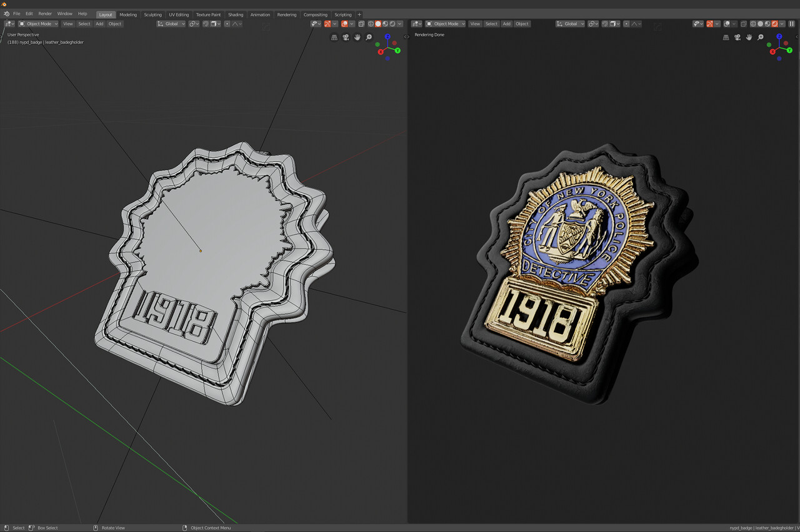This screenshot has width=800, height=532.
Task: Select solid shading in left viewport
Action: pos(378,24)
